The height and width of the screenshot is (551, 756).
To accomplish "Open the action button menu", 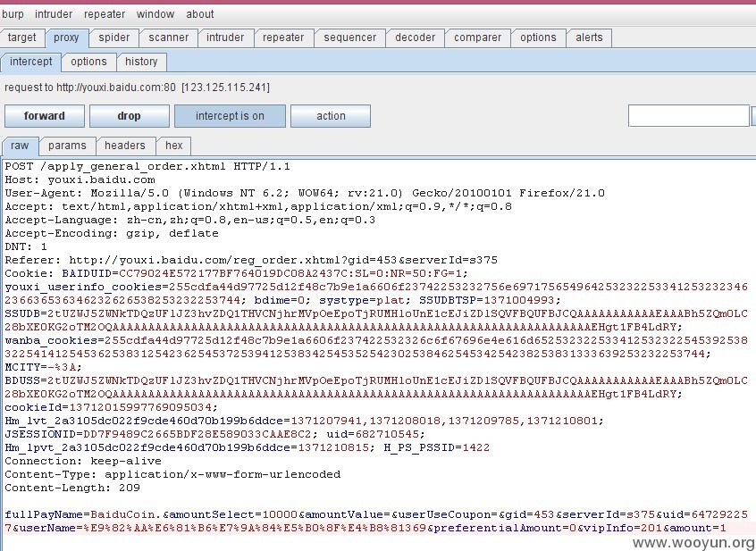I will click(x=331, y=116).
